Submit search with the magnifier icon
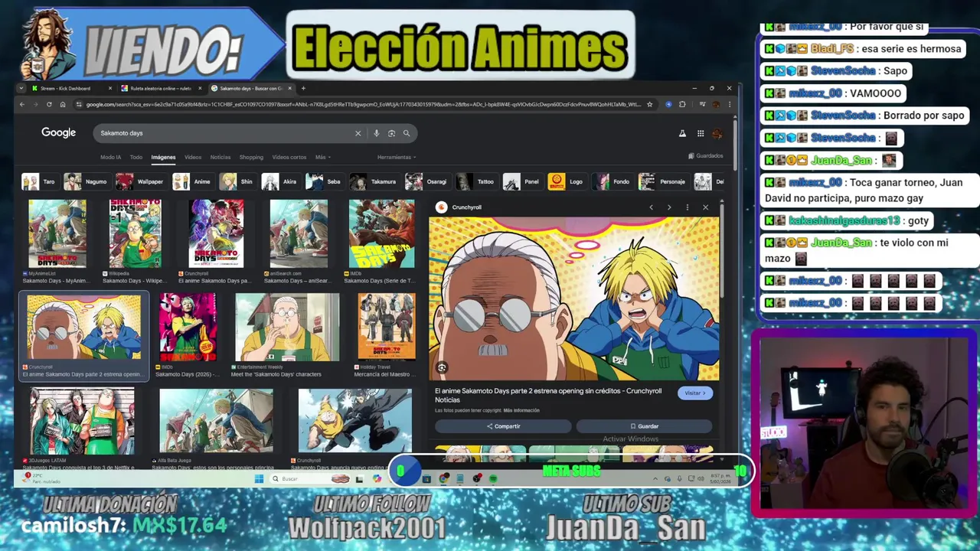 (x=407, y=133)
